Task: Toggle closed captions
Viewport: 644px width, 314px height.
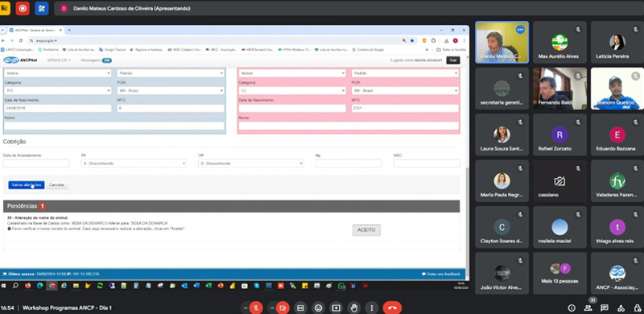Action: (300, 308)
